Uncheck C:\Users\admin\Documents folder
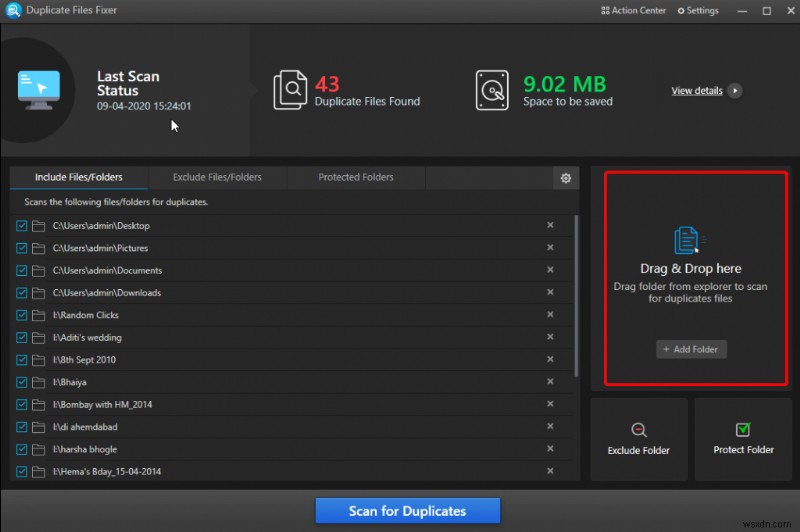Image resolution: width=800 pixels, height=532 pixels. coord(21,270)
